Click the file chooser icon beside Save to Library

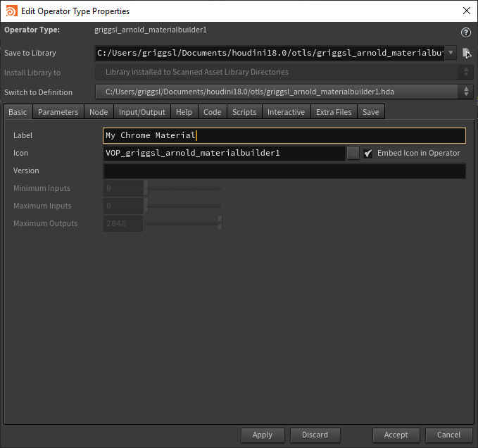tap(467, 53)
